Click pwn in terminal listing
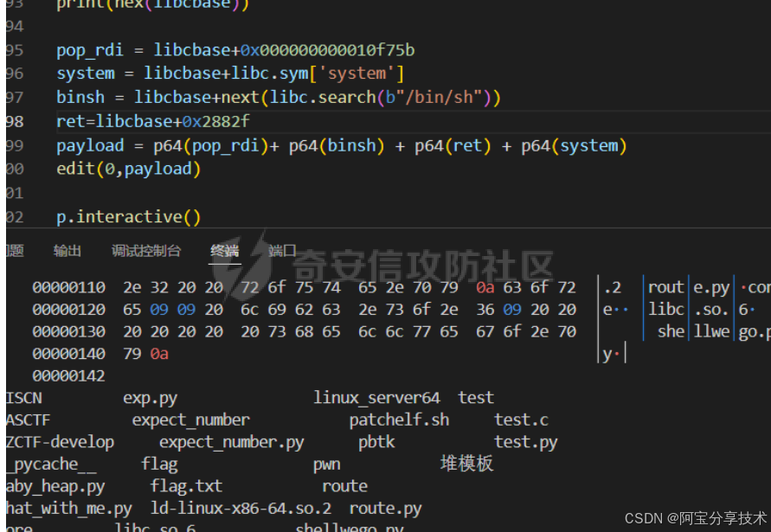This screenshot has height=532, width=771. coord(327,465)
